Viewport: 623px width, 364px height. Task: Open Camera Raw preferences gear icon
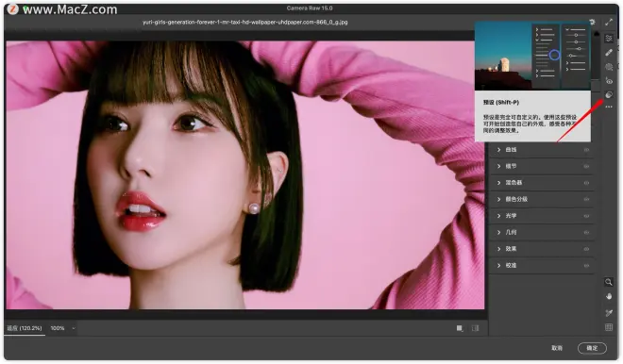pos(593,23)
